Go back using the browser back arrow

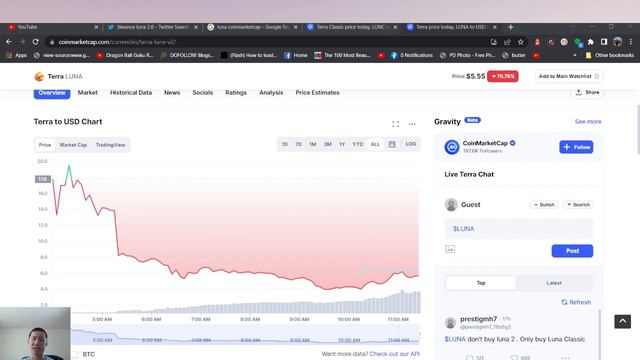click(9, 42)
